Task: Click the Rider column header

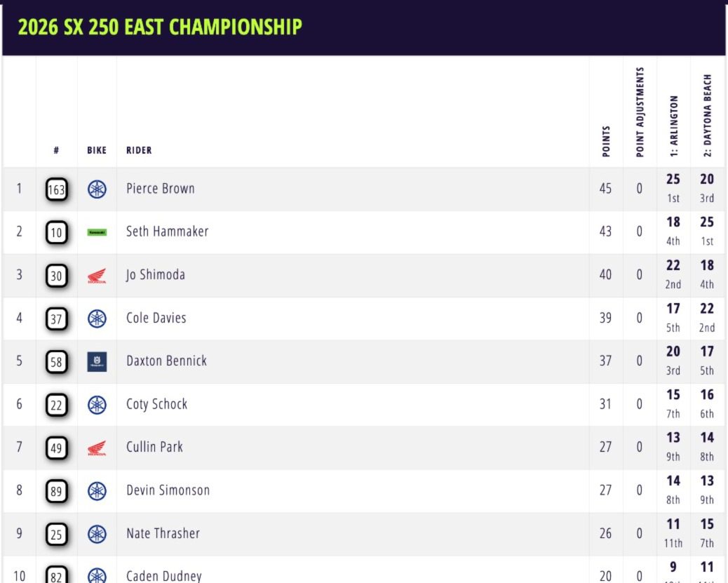Action: [139, 150]
